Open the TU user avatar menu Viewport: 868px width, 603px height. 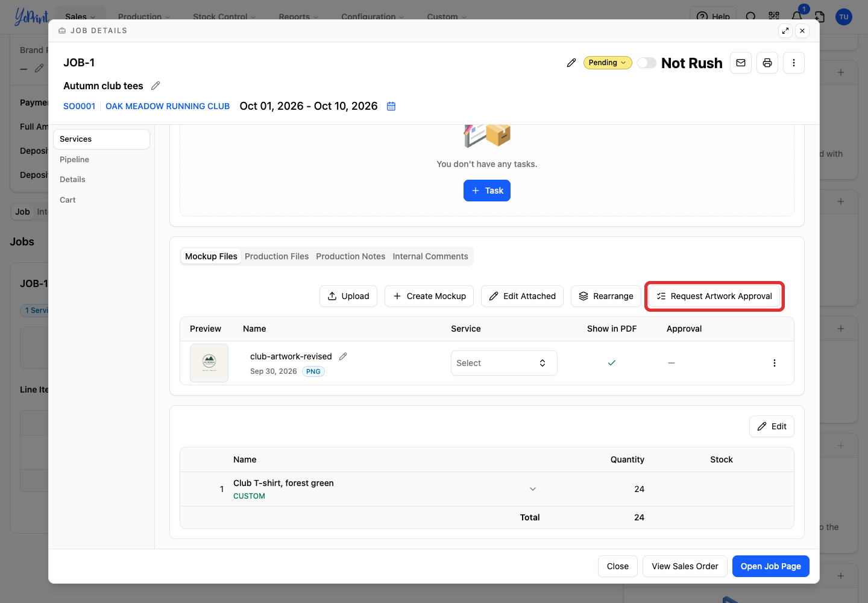tap(844, 17)
